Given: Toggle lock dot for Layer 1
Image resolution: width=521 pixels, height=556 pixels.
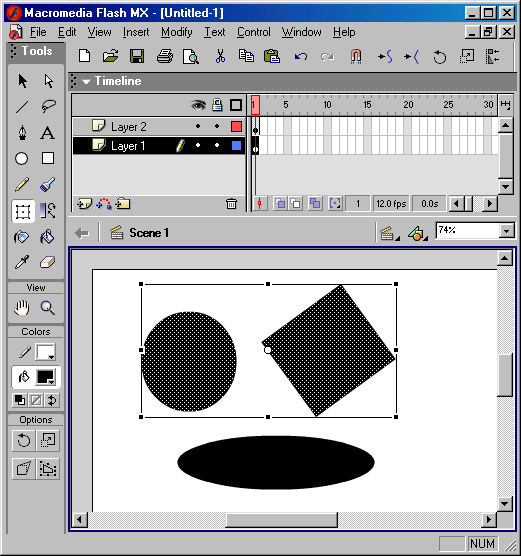Looking at the screenshot, I should click(217, 145).
